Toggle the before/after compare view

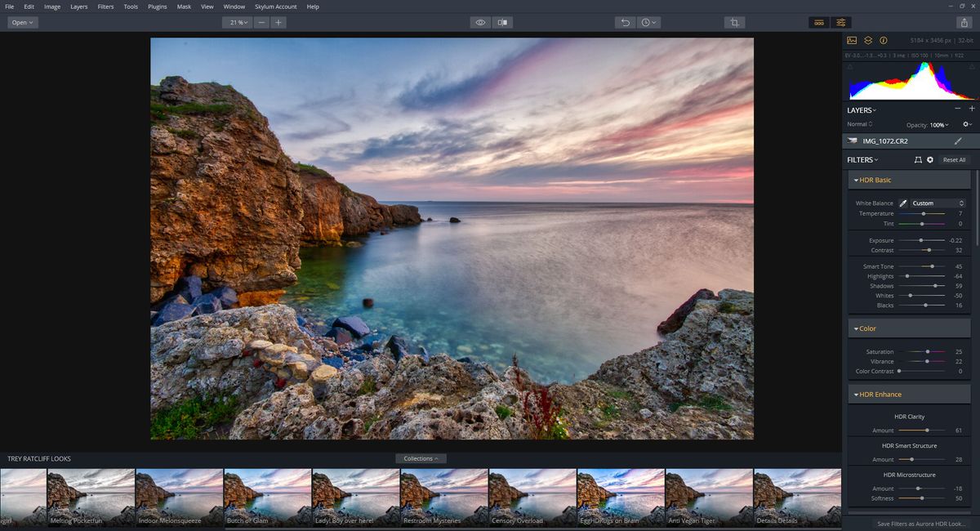click(x=502, y=22)
